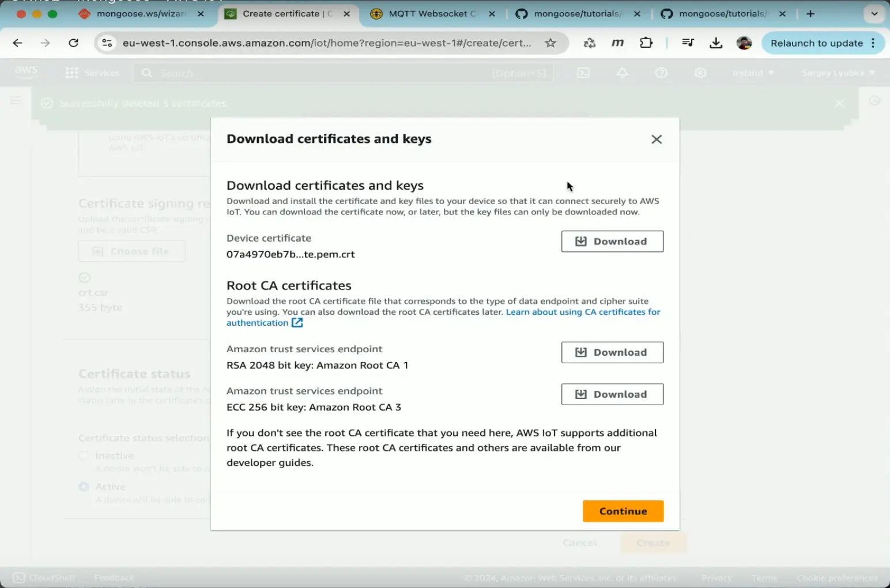Open the media controls icon
This screenshot has width=890, height=588.
click(x=688, y=43)
